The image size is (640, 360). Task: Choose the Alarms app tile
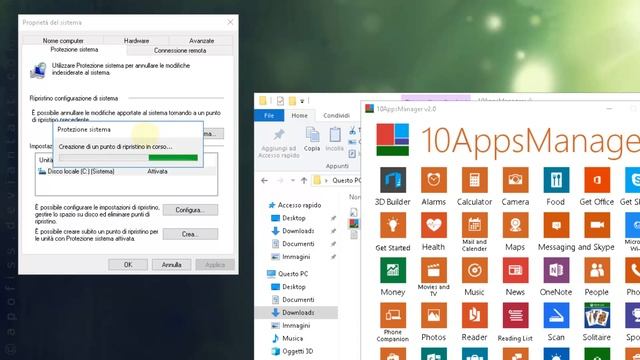tap(433, 180)
